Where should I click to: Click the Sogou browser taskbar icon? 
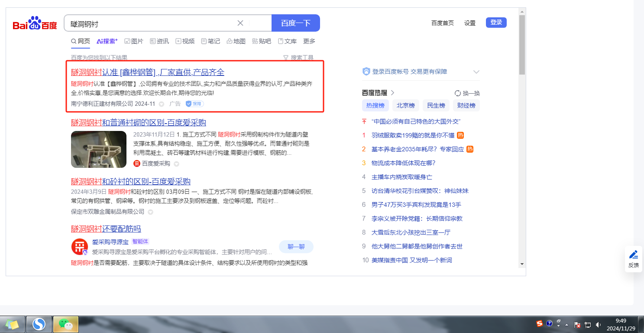click(x=39, y=324)
